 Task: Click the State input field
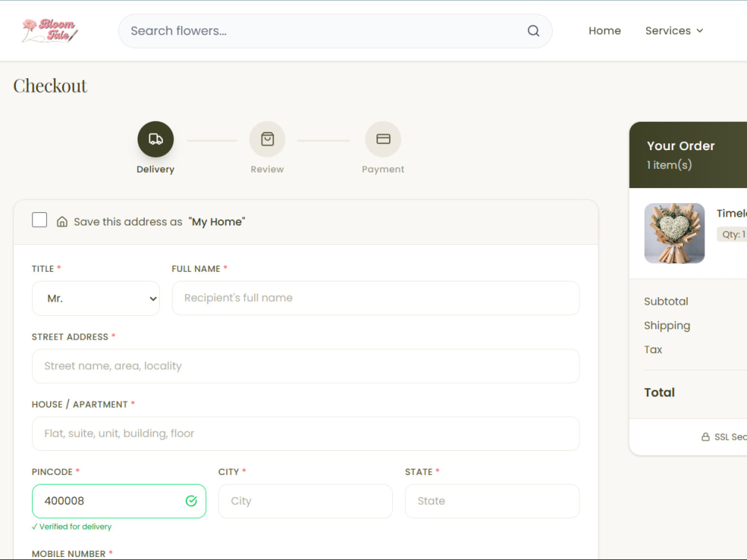[492, 501]
